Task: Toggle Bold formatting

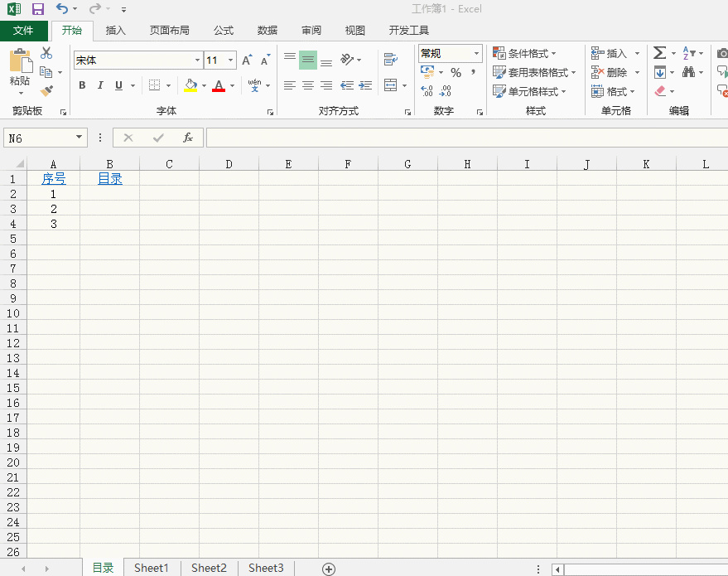Action: [82, 85]
